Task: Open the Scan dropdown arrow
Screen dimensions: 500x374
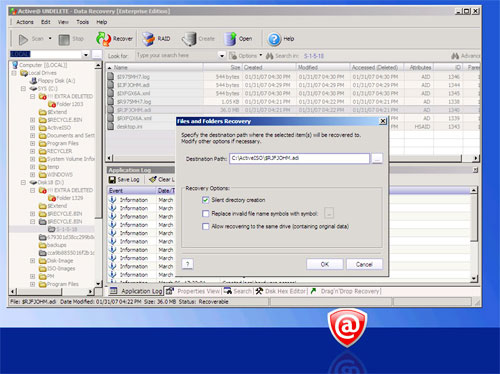Action: pyautogui.click(x=50, y=38)
